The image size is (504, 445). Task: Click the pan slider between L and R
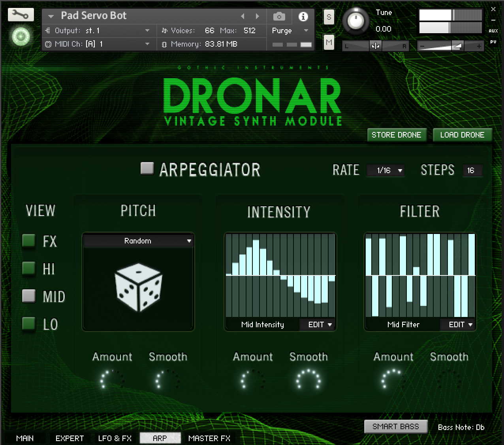(375, 46)
